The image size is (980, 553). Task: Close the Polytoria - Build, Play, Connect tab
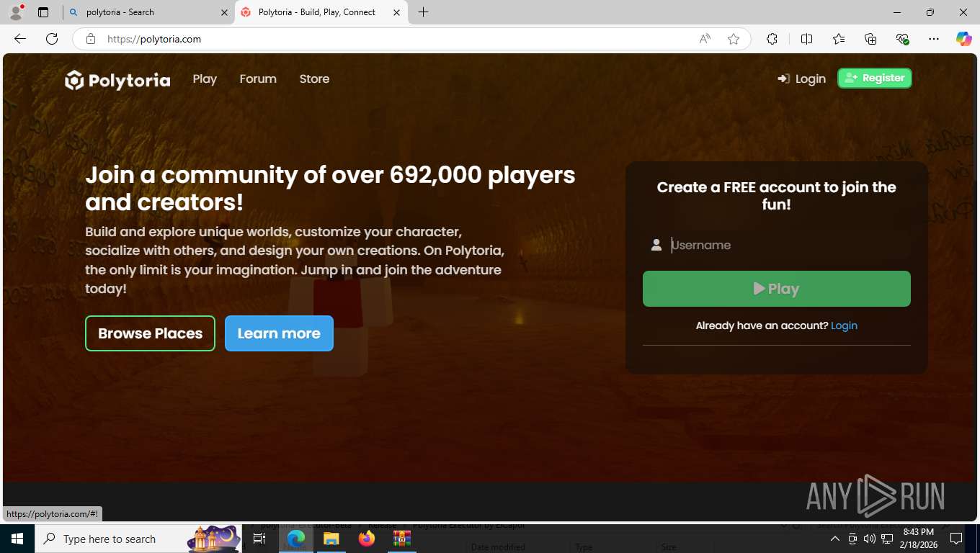coord(396,12)
